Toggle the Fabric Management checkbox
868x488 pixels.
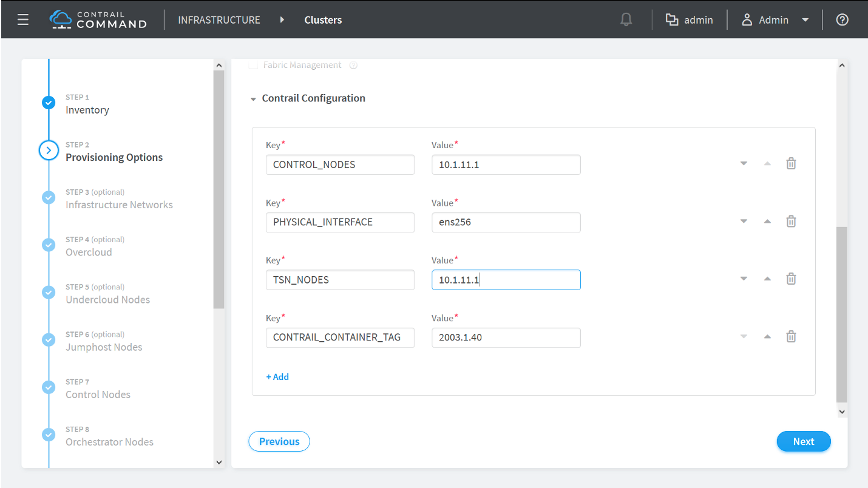pos(253,65)
